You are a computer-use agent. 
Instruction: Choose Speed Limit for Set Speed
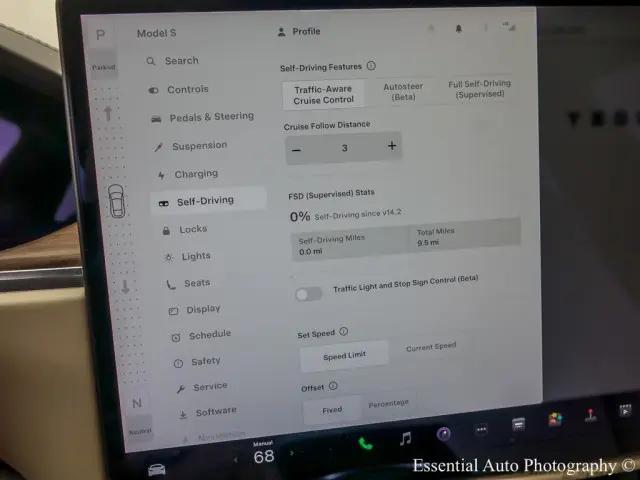(x=344, y=356)
